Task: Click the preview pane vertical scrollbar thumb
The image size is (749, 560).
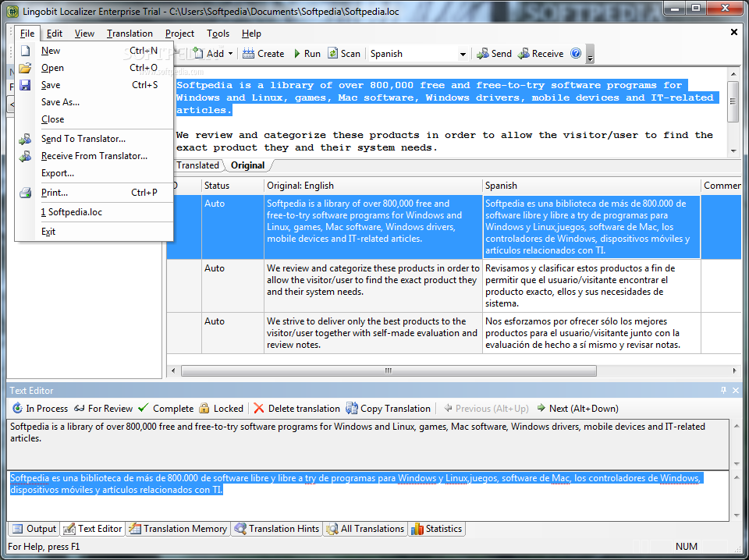Action: (x=733, y=101)
